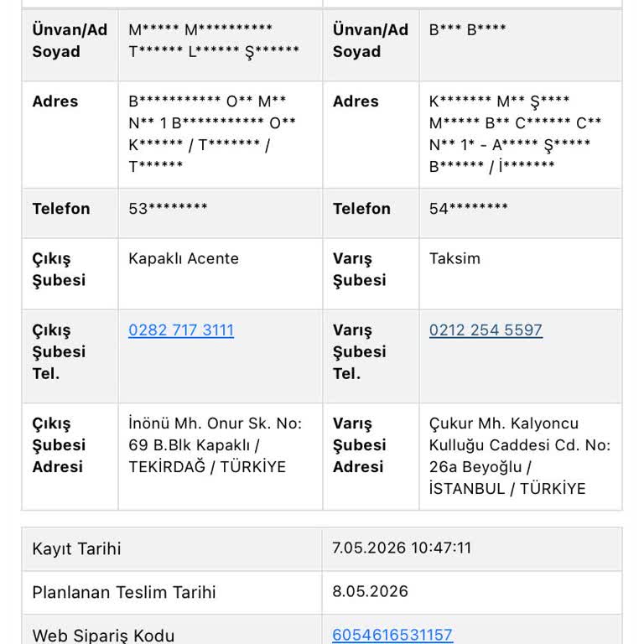Click the Web Sipariş Kodu label

(x=103, y=636)
